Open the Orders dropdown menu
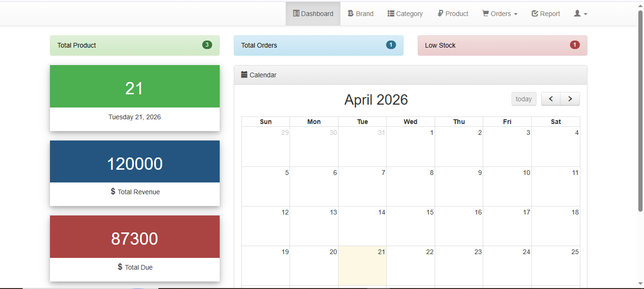The image size is (644, 289). point(500,14)
